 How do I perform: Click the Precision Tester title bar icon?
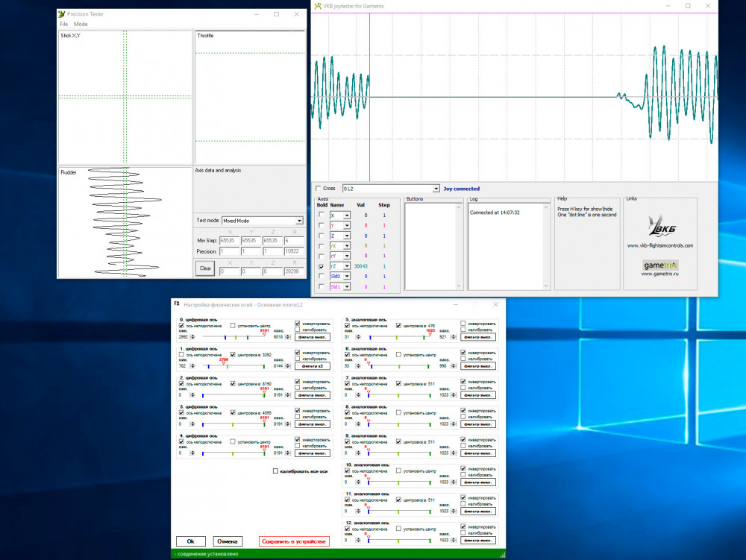tap(62, 14)
